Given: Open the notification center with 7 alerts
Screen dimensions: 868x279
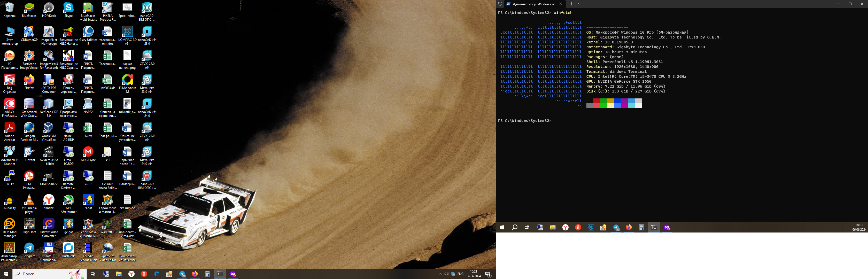Looking at the screenshot, I should coord(488,274).
